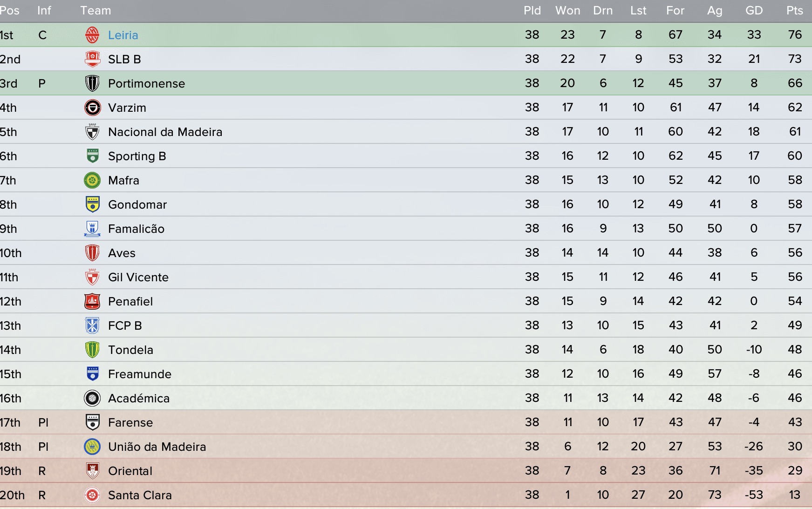Click the Won column header
This screenshot has width=812, height=509.
[x=567, y=11]
